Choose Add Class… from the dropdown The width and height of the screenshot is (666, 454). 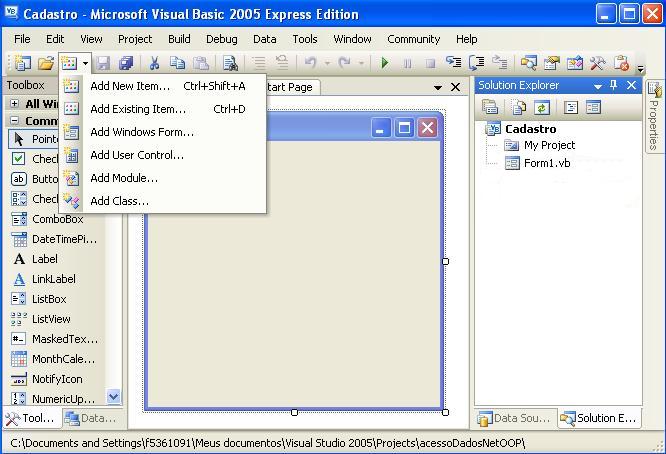coord(163,201)
